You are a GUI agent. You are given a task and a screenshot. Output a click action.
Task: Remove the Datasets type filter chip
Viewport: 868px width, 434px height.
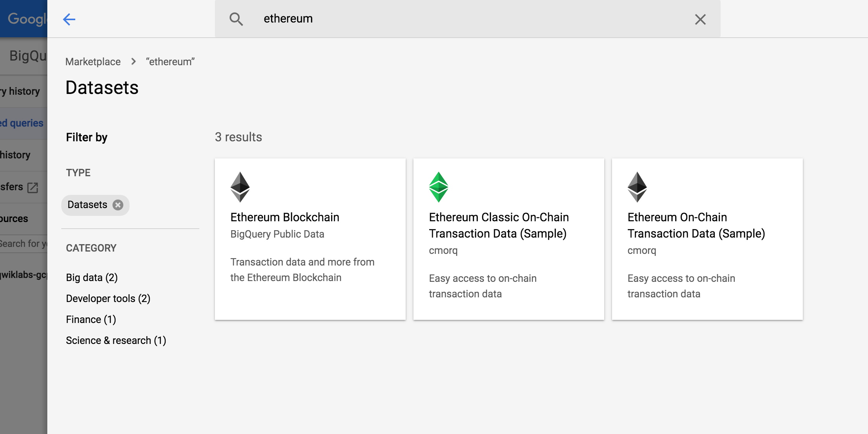point(118,205)
